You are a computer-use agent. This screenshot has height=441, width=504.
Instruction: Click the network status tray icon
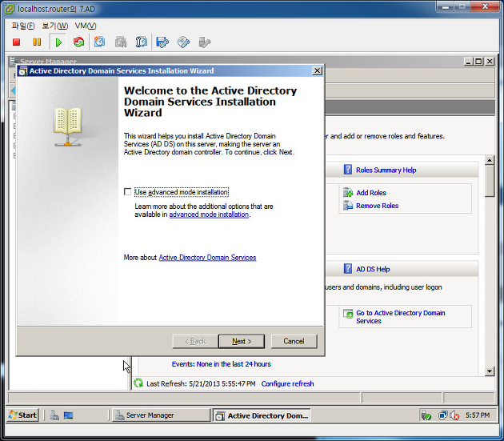tap(426, 415)
